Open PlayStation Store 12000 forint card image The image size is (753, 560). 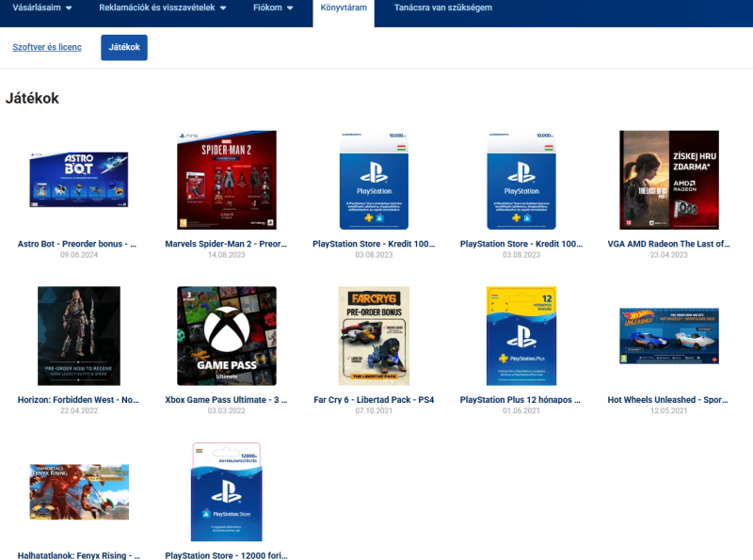(227, 492)
